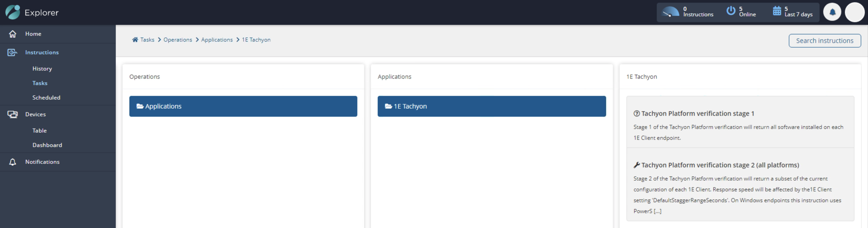Select Instructions section in sidebar
The width and height of the screenshot is (868, 228).
coord(42,52)
